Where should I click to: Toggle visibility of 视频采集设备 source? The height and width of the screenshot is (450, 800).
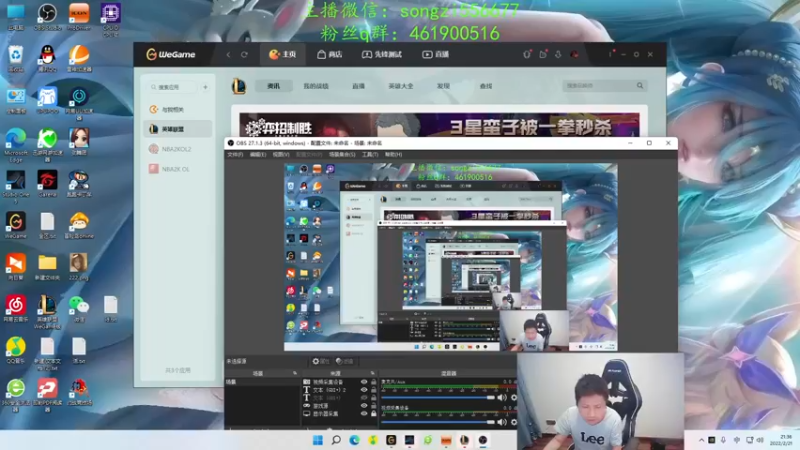point(364,382)
